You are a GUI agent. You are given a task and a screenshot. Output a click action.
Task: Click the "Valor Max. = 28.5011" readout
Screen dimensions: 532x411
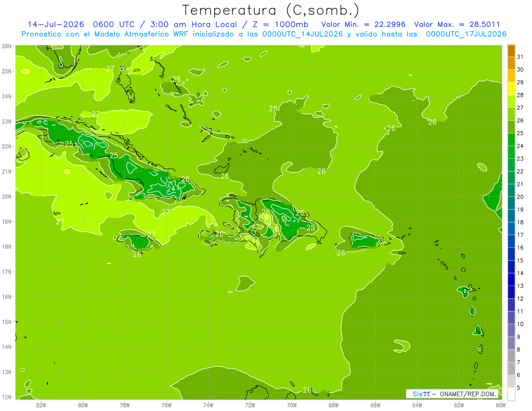click(457, 24)
